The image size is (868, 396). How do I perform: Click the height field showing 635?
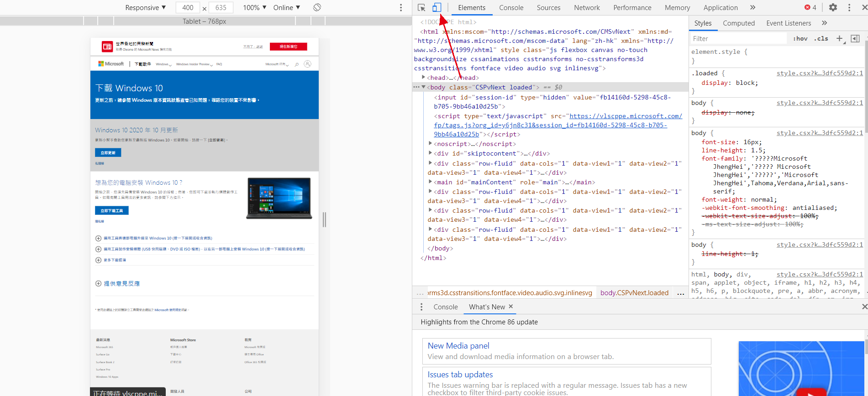coord(221,8)
